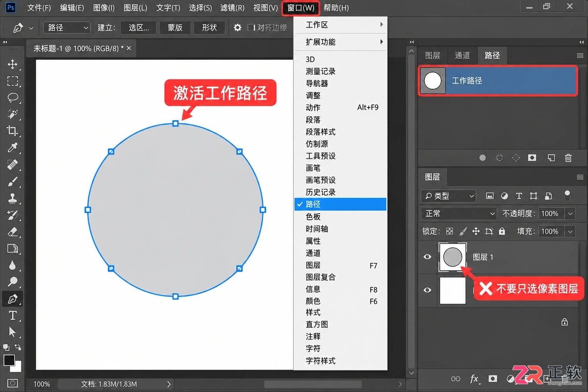Select the Type tool
Image resolution: width=588 pixels, height=392 pixels.
[x=13, y=316]
